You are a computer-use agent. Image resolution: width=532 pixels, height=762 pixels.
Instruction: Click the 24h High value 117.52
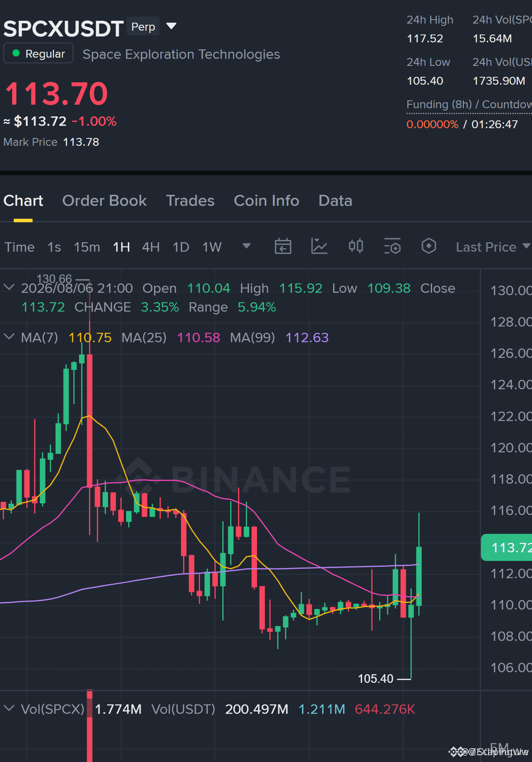pyautogui.click(x=425, y=38)
